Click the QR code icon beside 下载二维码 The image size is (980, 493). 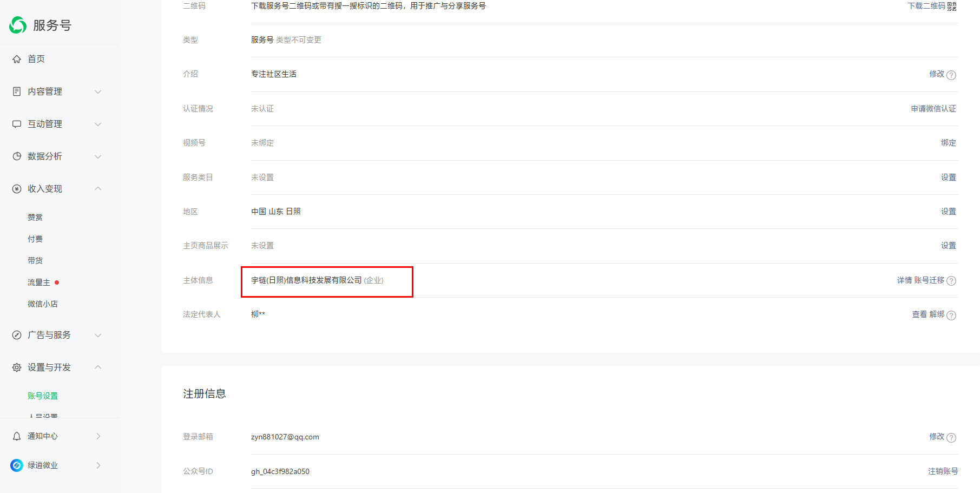[952, 6]
